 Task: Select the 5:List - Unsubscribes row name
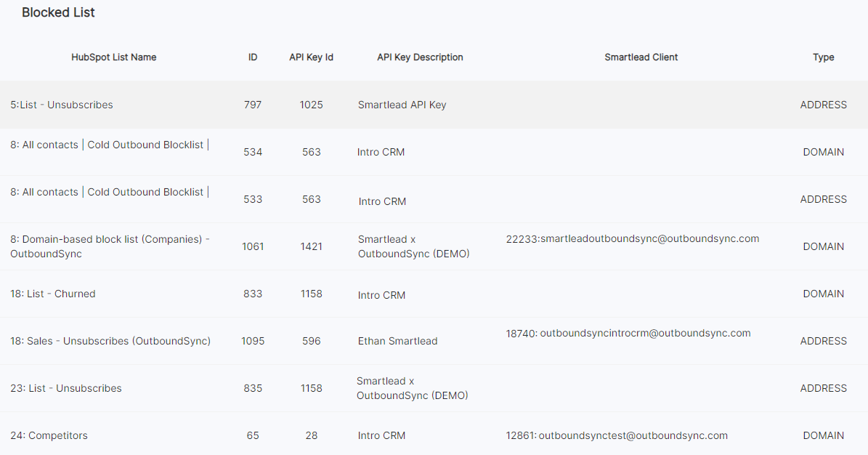(62, 105)
